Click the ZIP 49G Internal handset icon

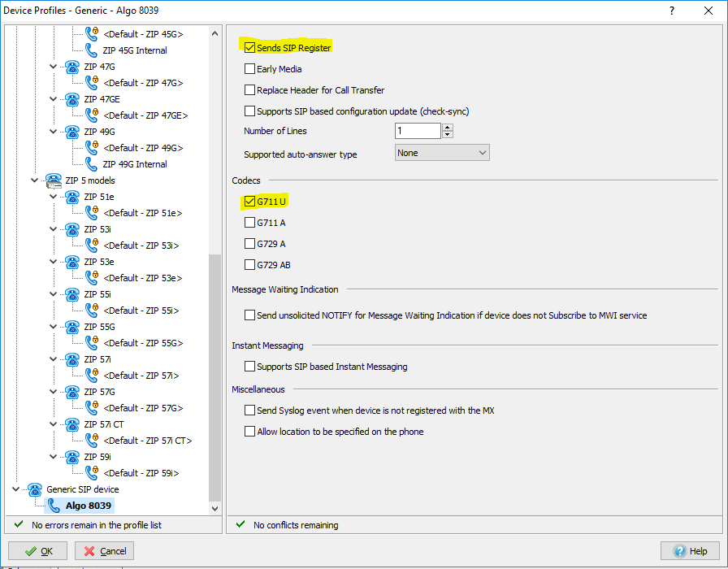[x=91, y=164]
